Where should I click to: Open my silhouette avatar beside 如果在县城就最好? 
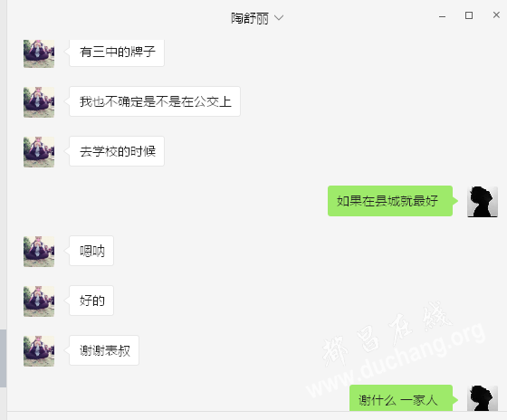pos(483,202)
